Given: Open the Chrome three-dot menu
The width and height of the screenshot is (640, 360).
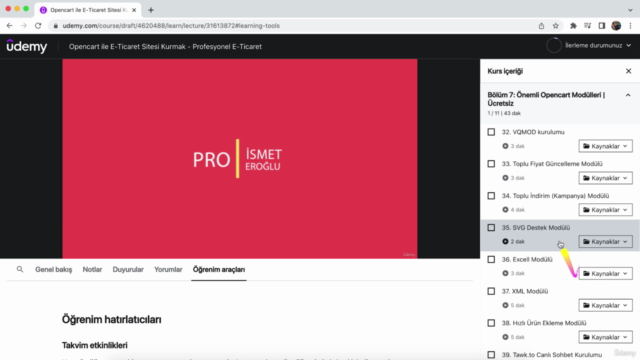Looking at the screenshot, I should pyautogui.click(x=630, y=26).
